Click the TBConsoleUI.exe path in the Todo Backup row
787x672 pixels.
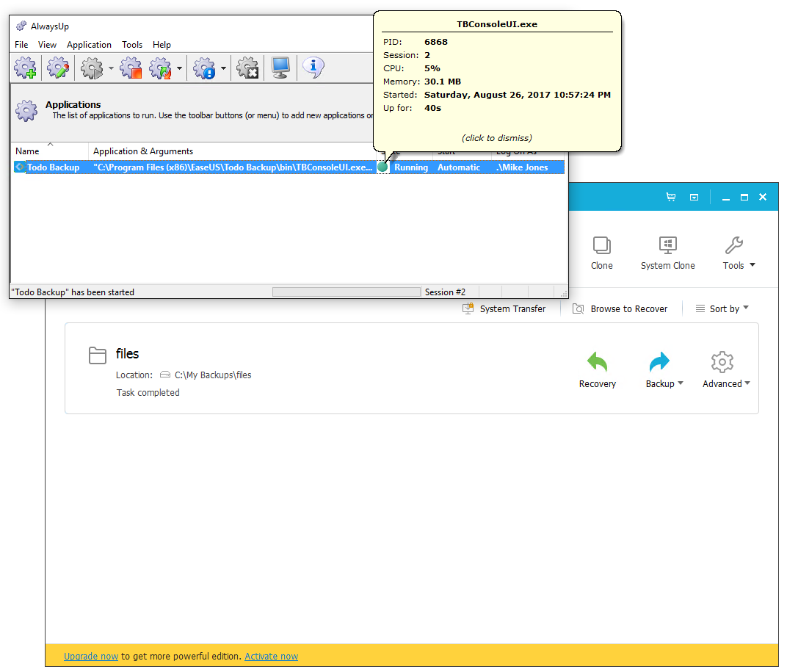(x=233, y=167)
